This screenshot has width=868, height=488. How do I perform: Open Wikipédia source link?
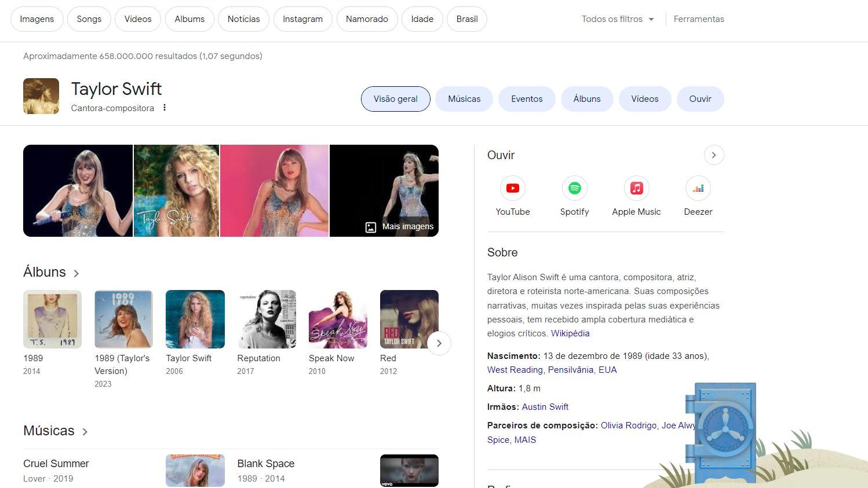point(570,333)
